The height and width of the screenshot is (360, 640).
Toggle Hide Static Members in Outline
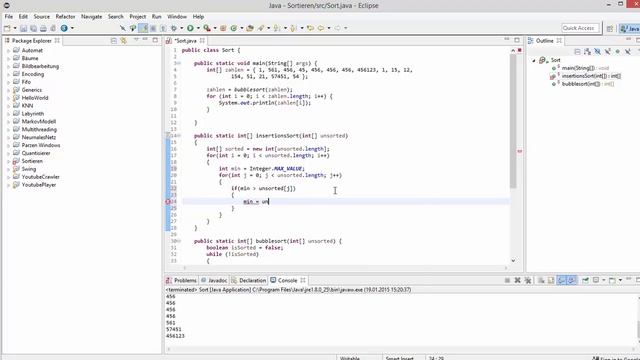(x=607, y=51)
